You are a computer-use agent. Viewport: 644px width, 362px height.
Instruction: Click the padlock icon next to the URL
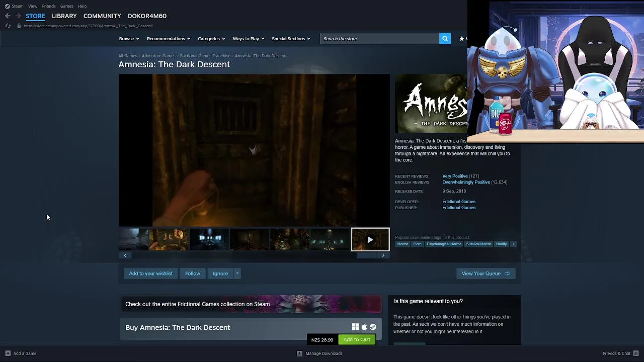coord(19,26)
